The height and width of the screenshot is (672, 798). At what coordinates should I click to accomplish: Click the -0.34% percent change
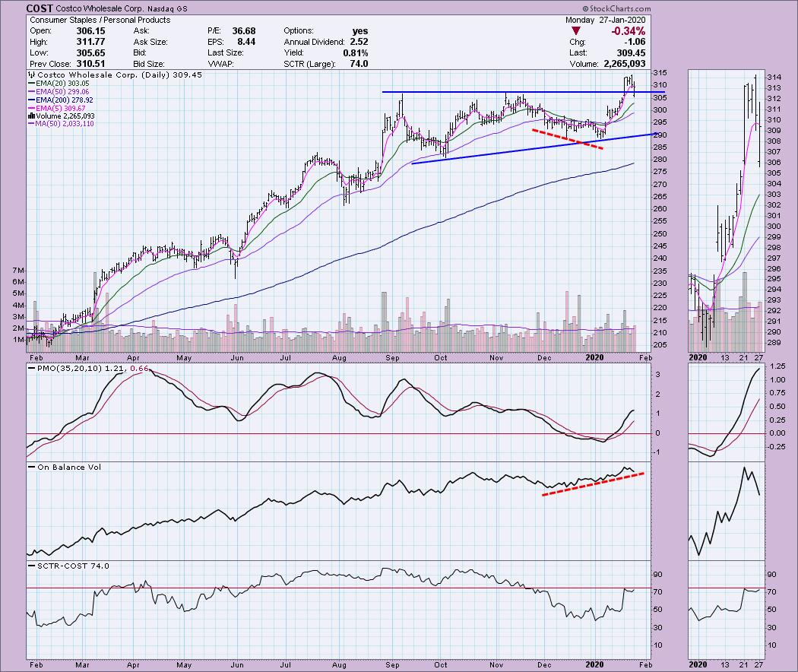[x=628, y=31]
